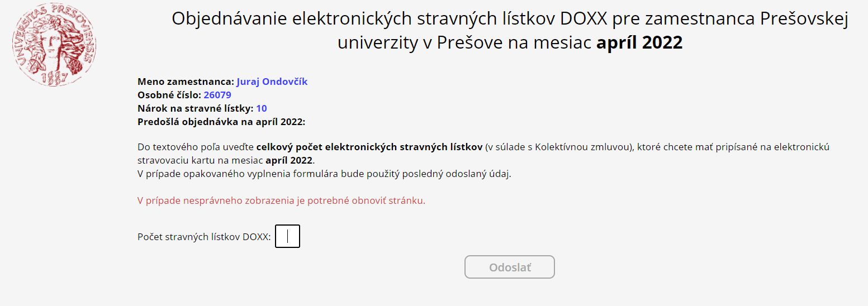Click the Universitas Presoviensis seal logo

point(54,44)
